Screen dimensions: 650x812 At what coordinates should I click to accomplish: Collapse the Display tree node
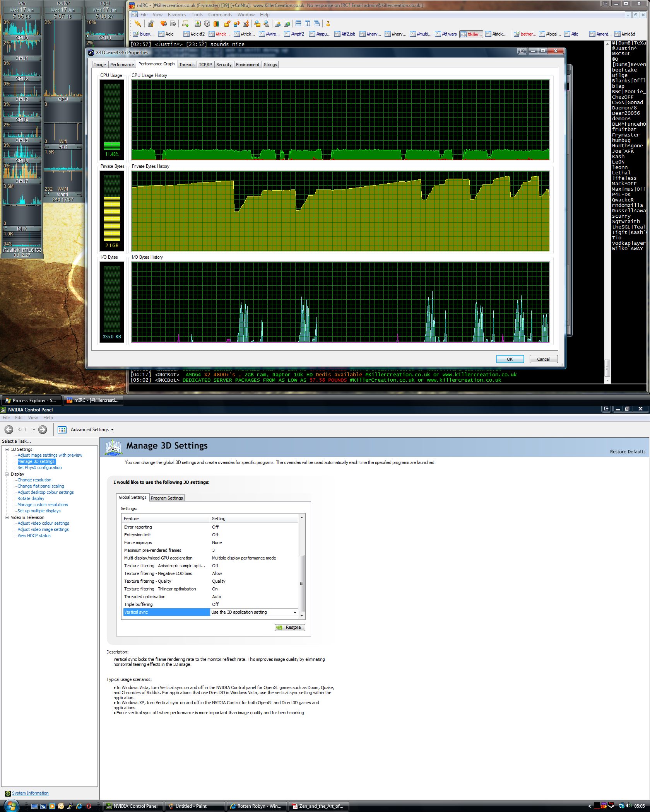pos(7,474)
